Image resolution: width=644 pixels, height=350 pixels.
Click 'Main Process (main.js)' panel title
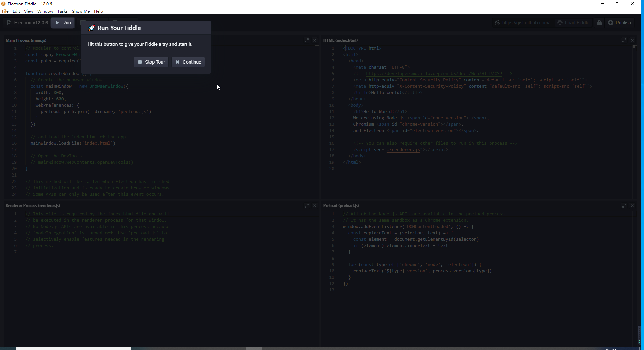pos(26,40)
